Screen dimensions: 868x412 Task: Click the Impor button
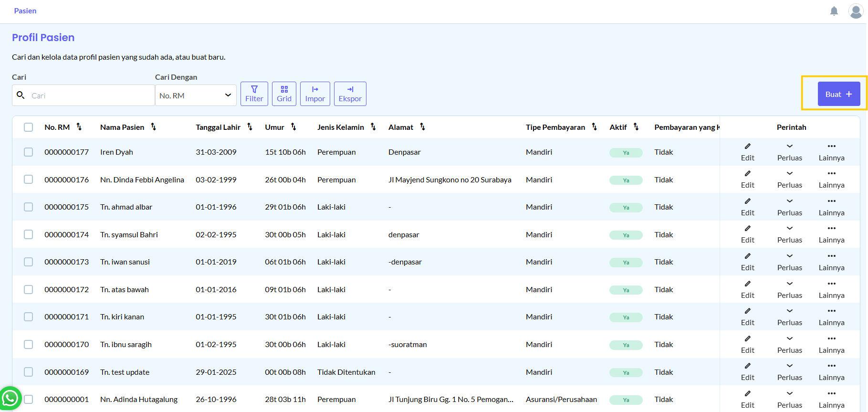click(315, 94)
